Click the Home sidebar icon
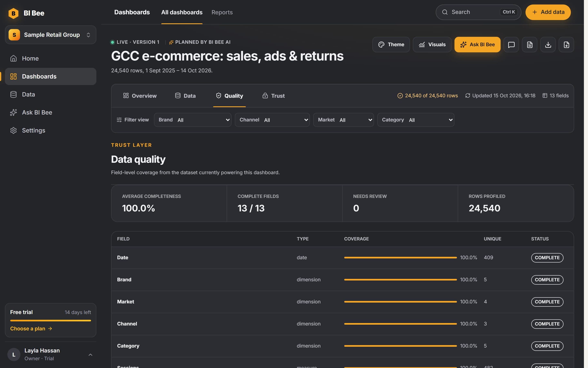This screenshot has width=588, height=368. click(13, 58)
